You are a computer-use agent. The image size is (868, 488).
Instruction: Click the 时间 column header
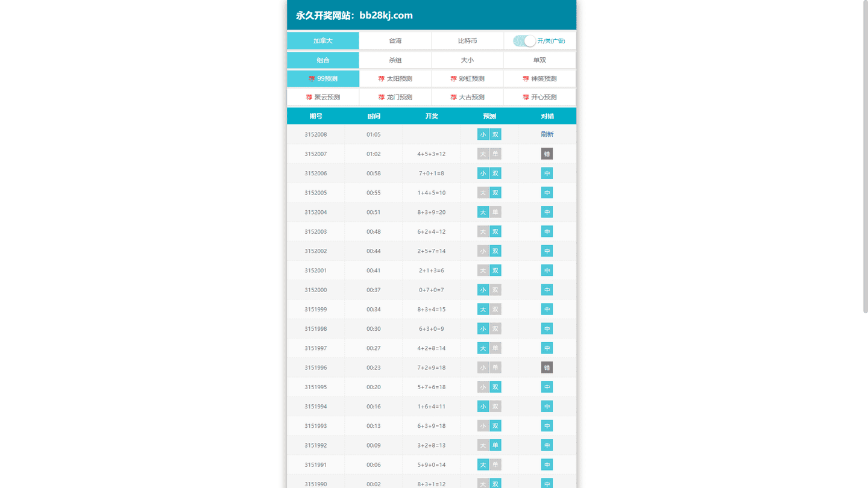click(x=374, y=116)
